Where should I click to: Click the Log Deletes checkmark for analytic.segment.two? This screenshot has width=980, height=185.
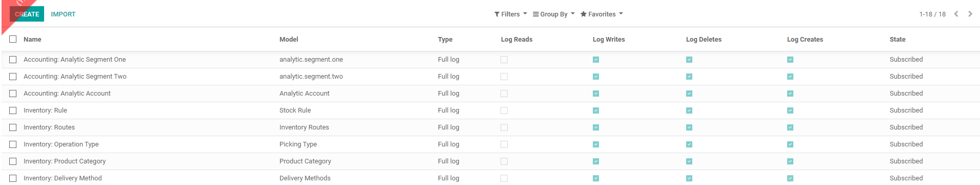click(689, 77)
